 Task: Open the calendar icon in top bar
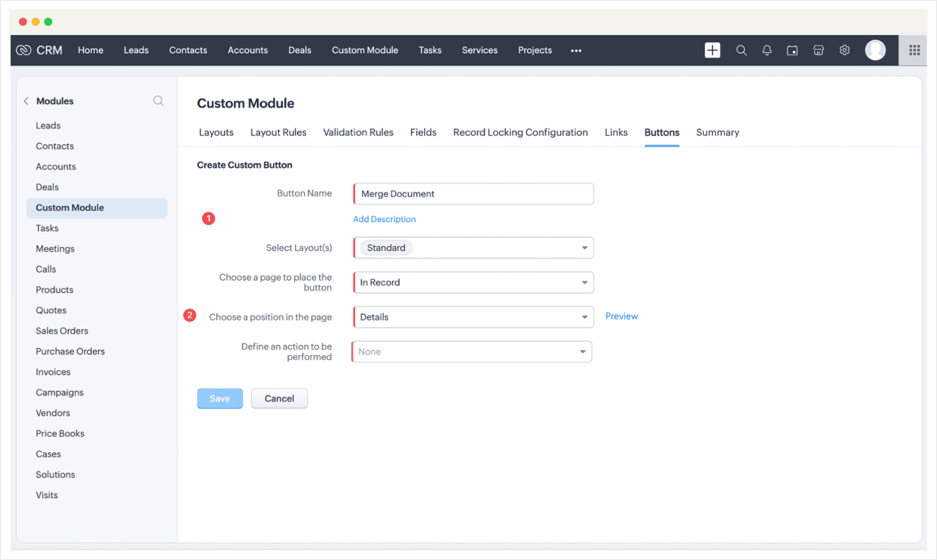pyautogui.click(x=792, y=50)
